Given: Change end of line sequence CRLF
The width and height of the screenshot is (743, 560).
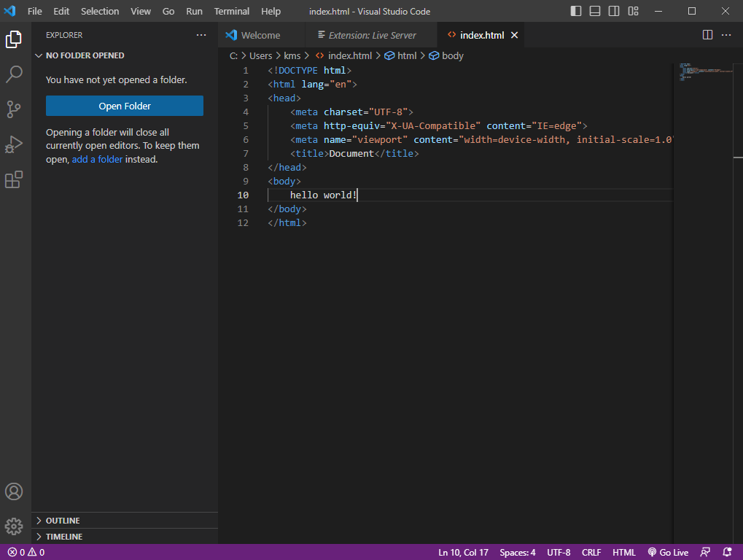Looking at the screenshot, I should coord(591,552).
